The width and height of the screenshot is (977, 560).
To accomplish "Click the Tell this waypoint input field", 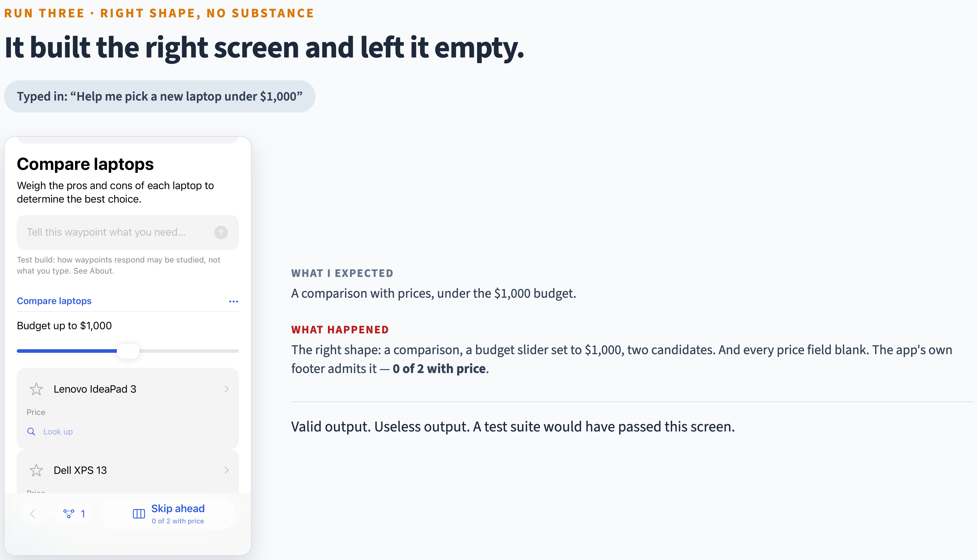I will point(115,232).
